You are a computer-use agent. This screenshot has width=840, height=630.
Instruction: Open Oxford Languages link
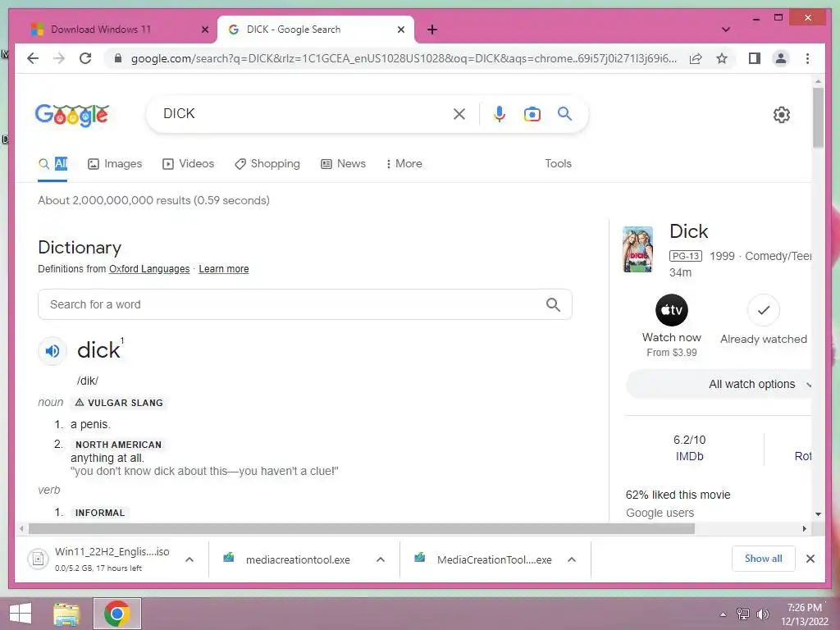[149, 269]
